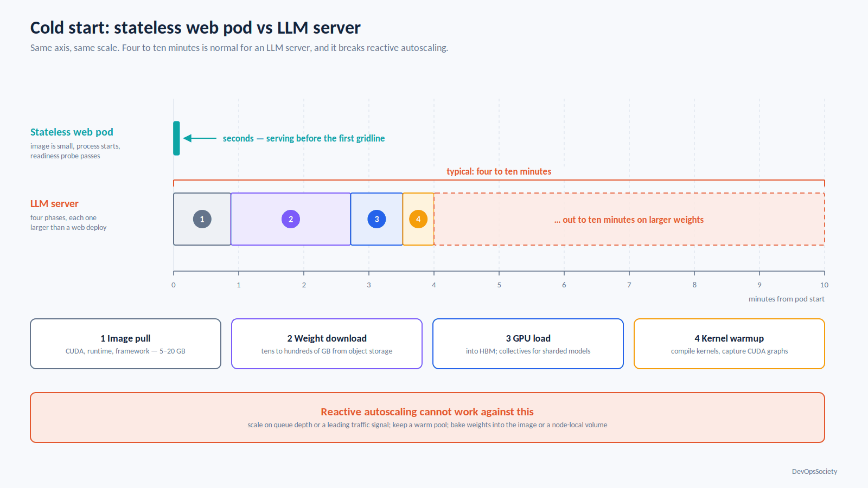Click axis tick label '7'
The image size is (868, 488).
point(629,285)
